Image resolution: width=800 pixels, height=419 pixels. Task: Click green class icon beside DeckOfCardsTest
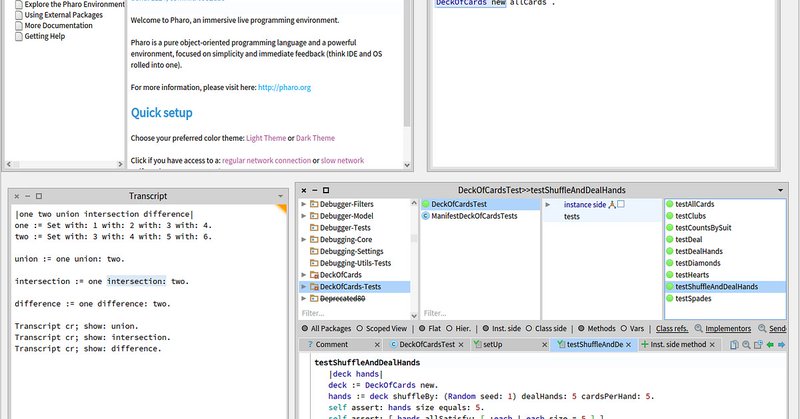coord(426,204)
